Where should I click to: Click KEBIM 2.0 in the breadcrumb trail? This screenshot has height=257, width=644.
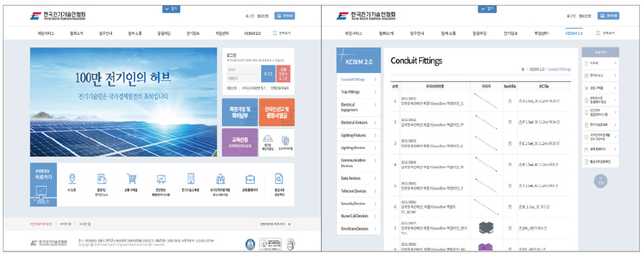coord(537,70)
